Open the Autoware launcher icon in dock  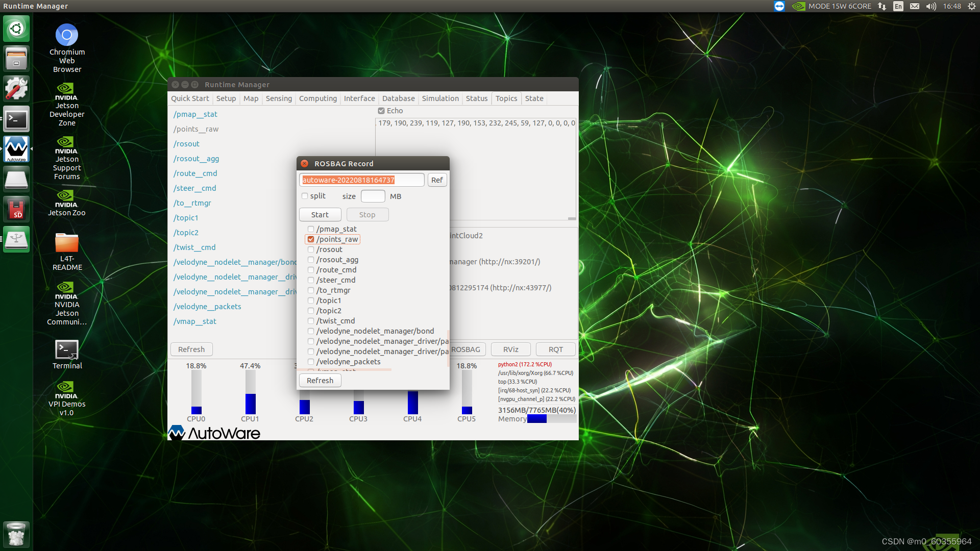click(16, 149)
